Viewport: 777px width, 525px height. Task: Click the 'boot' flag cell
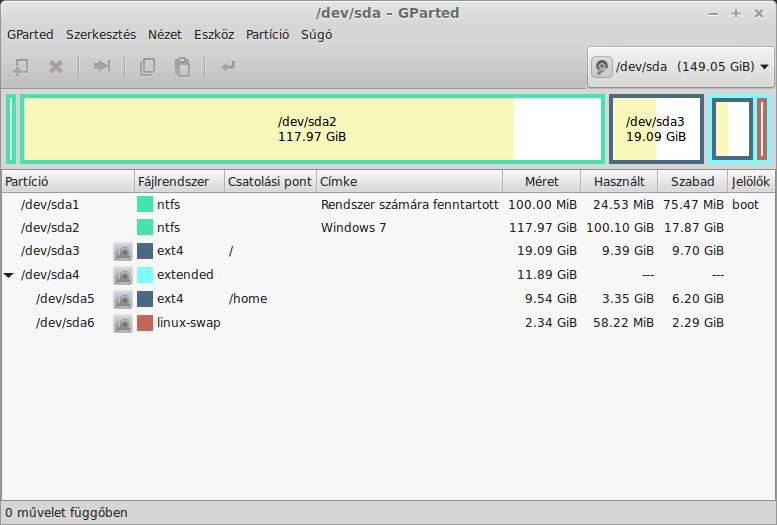(x=745, y=204)
